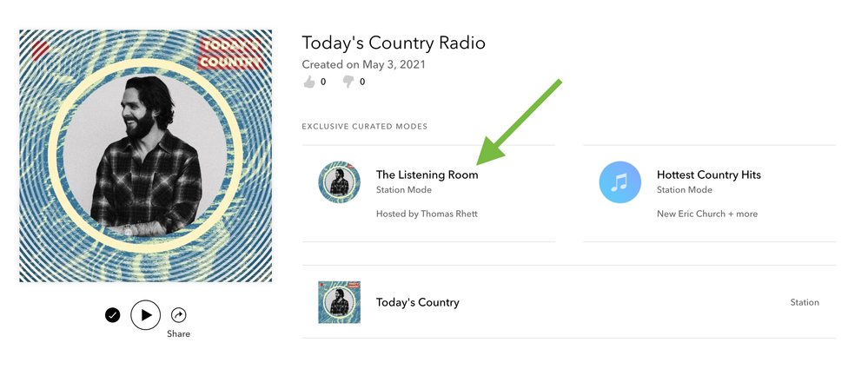Click the Station label on the right
The width and height of the screenshot is (868, 369).
(x=805, y=302)
